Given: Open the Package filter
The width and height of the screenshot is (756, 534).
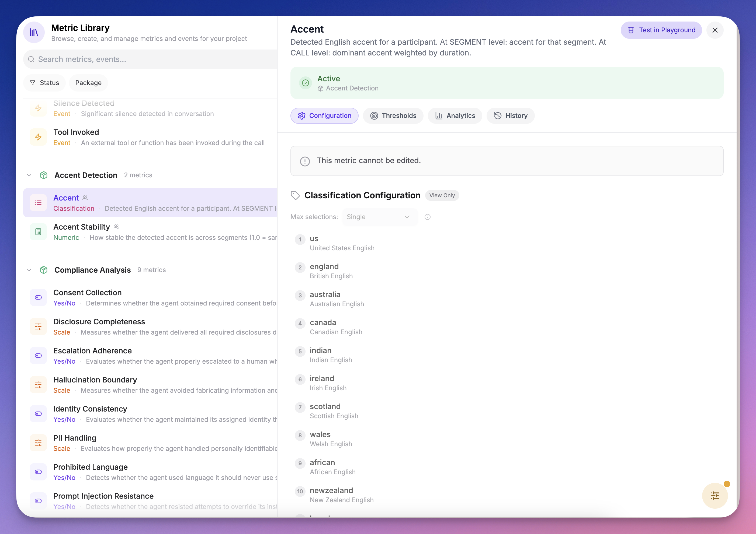Looking at the screenshot, I should click(88, 83).
